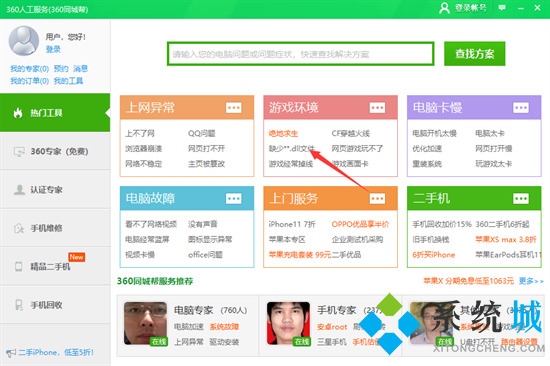Open 二手iPhone，低至5折 promo link
Image resolution: width=550 pixels, height=366 pixels.
click(56, 352)
